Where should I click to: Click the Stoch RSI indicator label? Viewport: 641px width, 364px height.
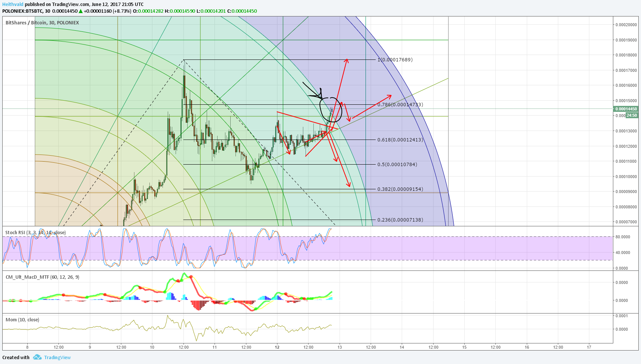tap(36, 233)
